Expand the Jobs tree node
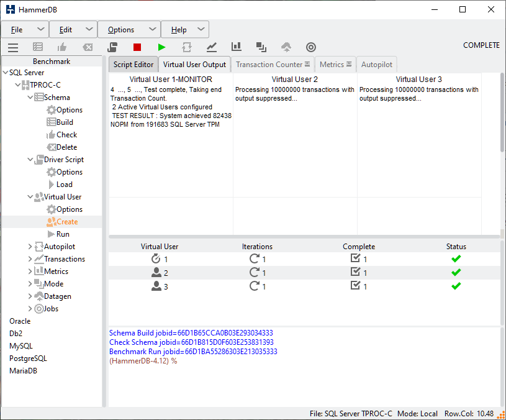This screenshot has height=420, width=506. 30,309
